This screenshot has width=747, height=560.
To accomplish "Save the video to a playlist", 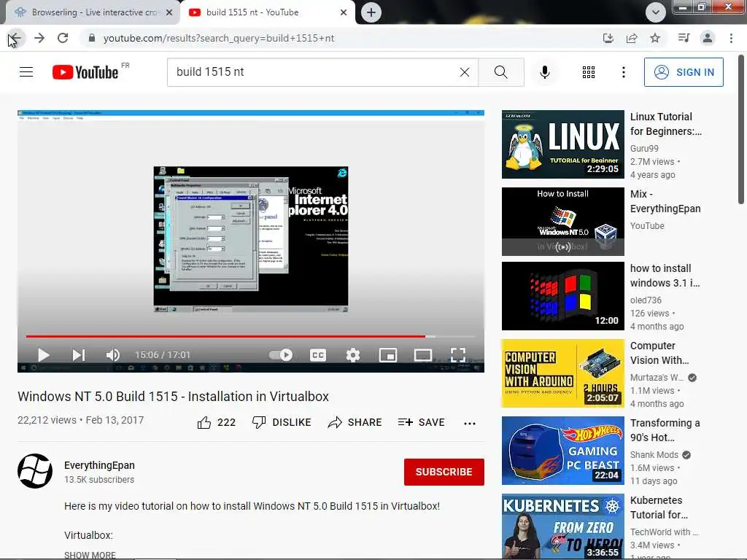I will [421, 422].
